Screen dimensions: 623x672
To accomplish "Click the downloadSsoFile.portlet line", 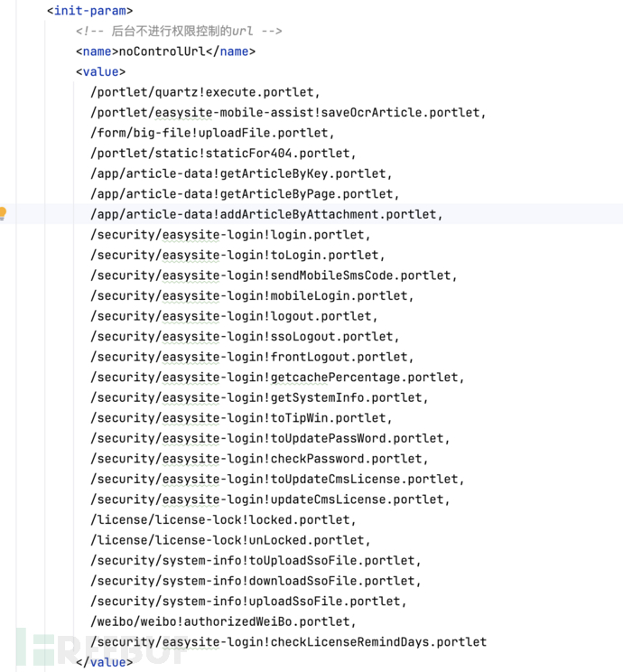I will (x=256, y=581).
